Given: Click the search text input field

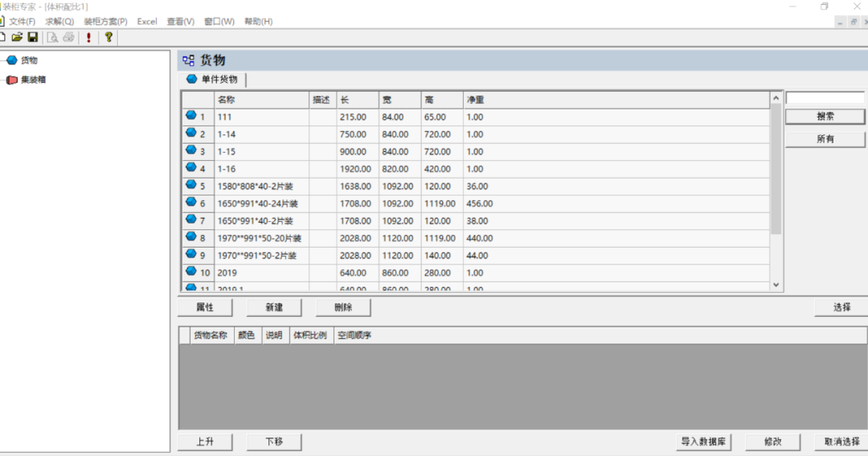Looking at the screenshot, I should [825, 98].
